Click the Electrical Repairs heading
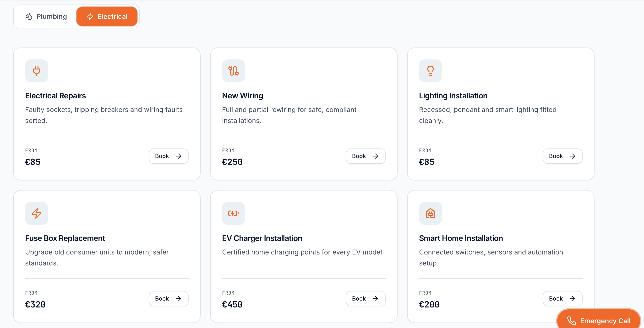The image size is (644, 328). tap(55, 95)
